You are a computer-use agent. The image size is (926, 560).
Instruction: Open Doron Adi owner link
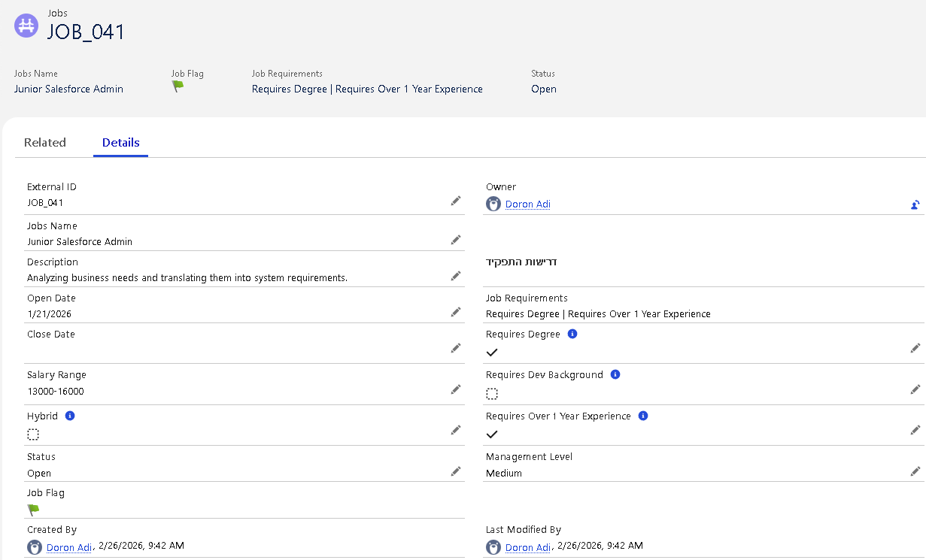point(527,204)
